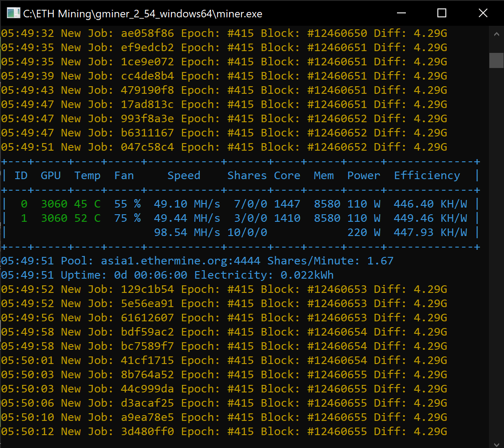This screenshot has width=504, height=448.
Task: Click job hash bdf59ac2
Action: pos(147,332)
